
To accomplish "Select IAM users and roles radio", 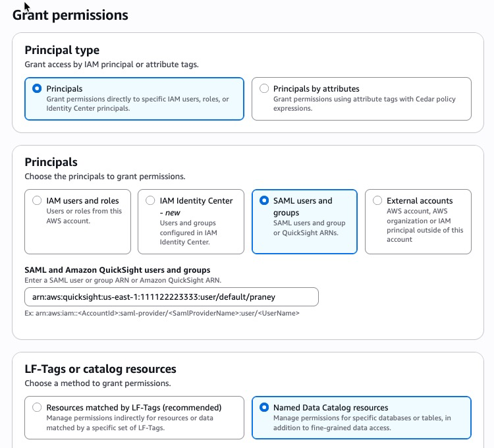I will tap(37, 200).
